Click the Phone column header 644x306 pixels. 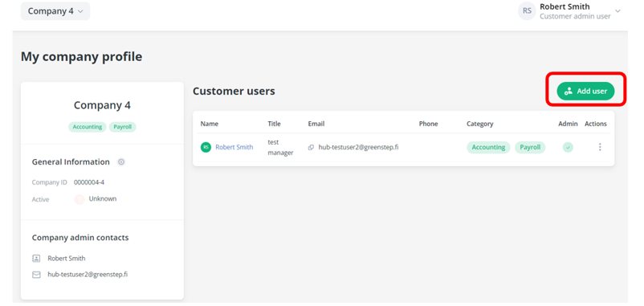(x=428, y=124)
